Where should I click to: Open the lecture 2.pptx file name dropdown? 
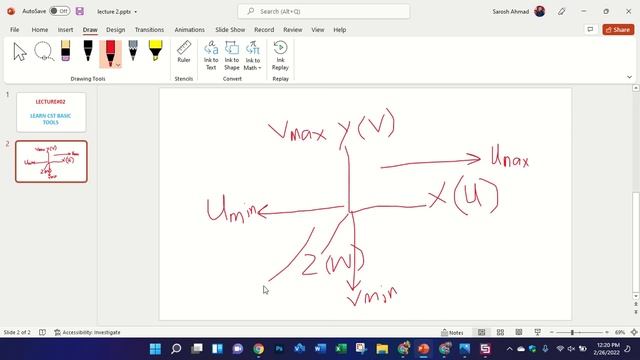tap(136, 12)
